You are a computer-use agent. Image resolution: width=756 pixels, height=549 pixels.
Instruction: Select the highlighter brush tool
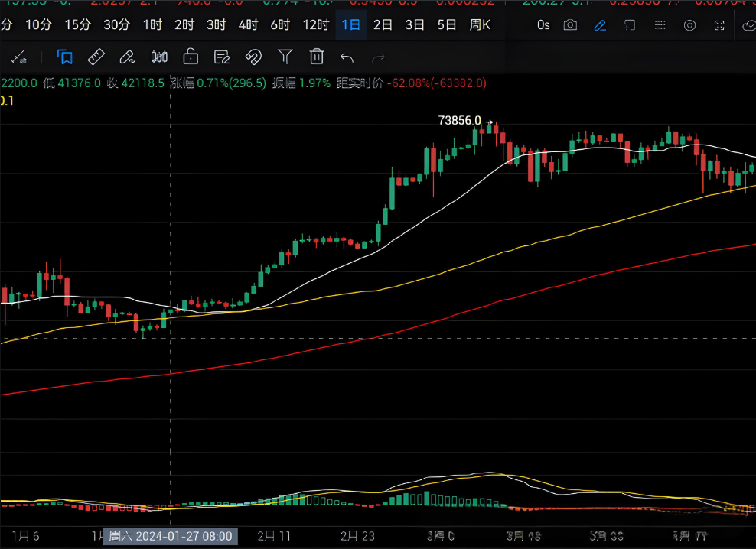click(128, 57)
